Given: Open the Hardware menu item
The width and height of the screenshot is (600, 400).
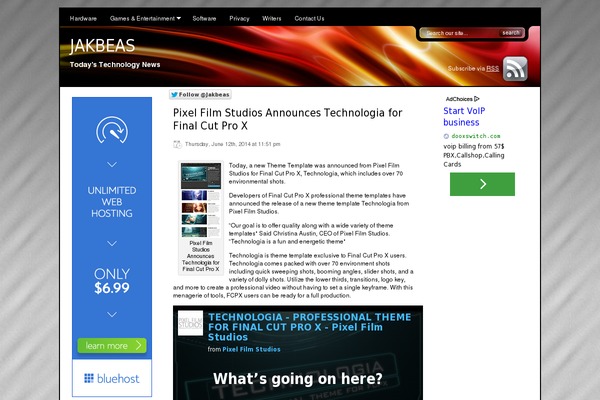Looking at the screenshot, I should click(83, 18).
